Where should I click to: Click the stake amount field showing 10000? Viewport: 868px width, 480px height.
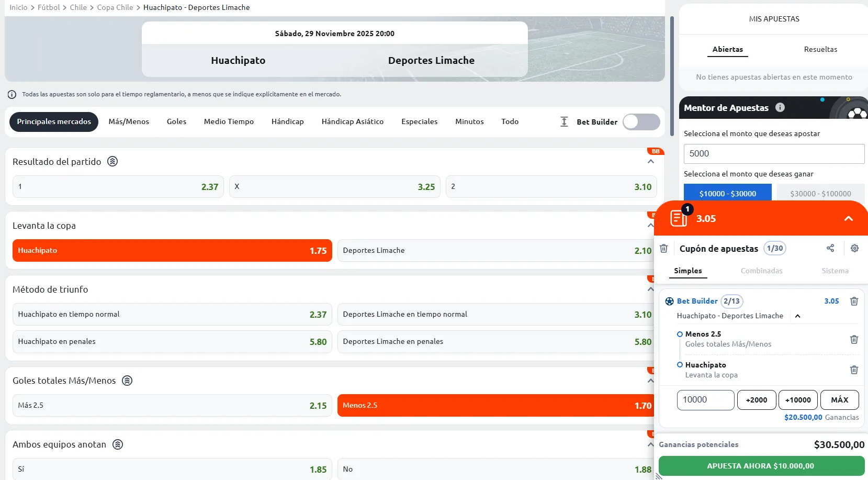(705, 400)
